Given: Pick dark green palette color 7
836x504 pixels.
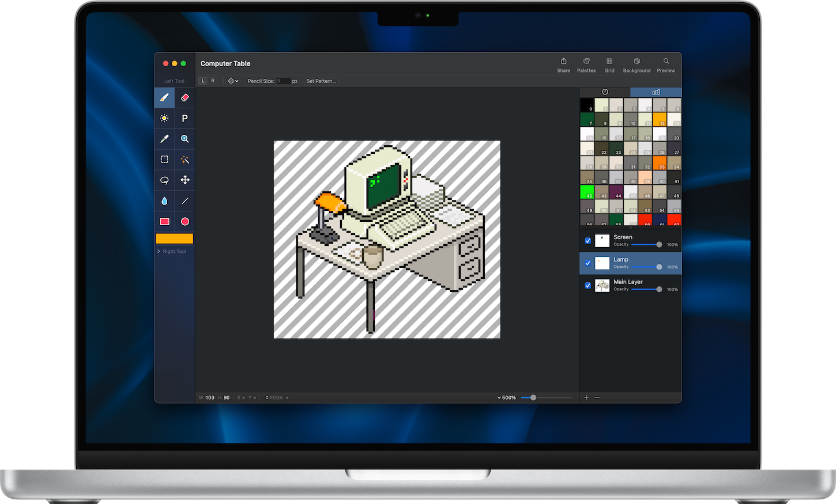Looking at the screenshot, I should [x=587, y=119].
